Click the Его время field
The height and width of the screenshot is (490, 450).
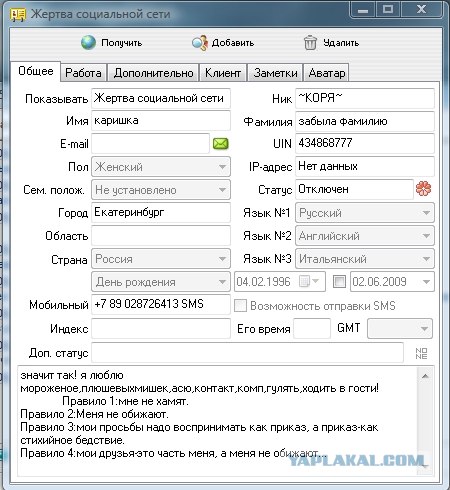pos(312,329)
